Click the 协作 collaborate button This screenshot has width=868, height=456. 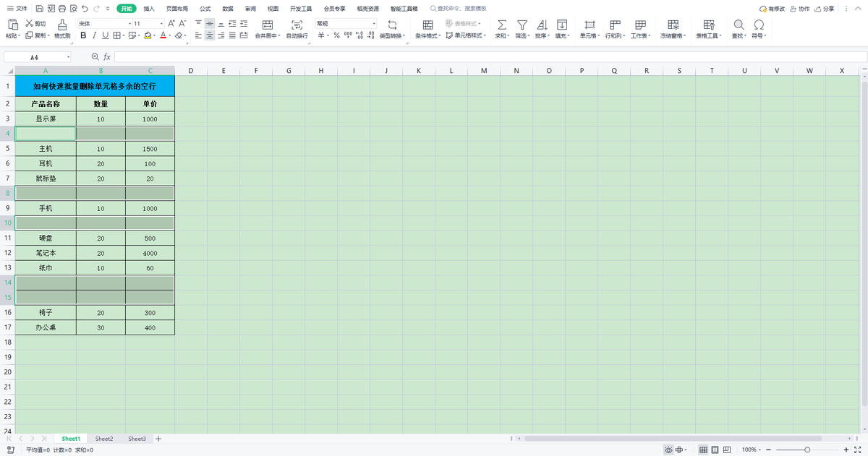(x=800, y=9)
